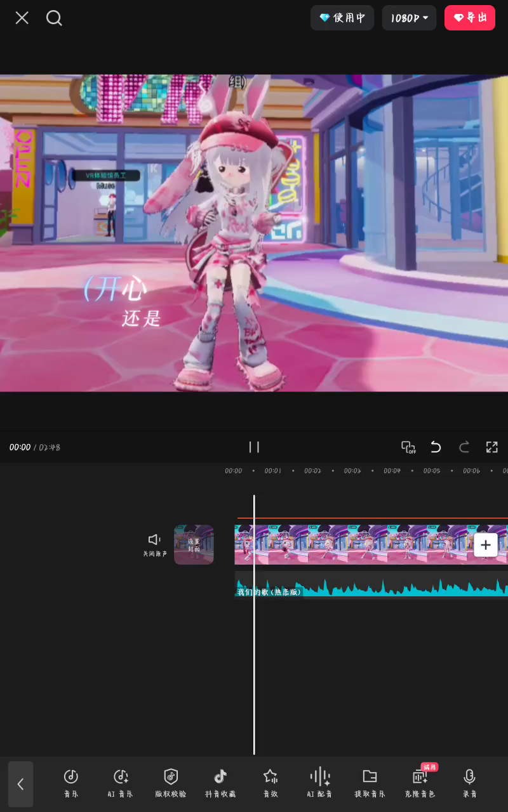The height and width of the screenshot is (812, 508).
Task: Open the 设置封面 cover thumbnail
Action: (194, 544)
